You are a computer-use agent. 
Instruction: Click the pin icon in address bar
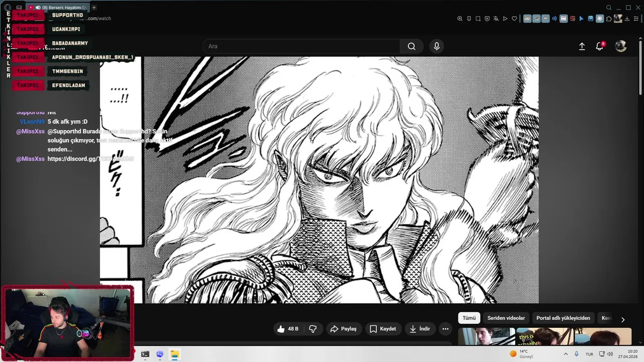click(x=469, y=19)
